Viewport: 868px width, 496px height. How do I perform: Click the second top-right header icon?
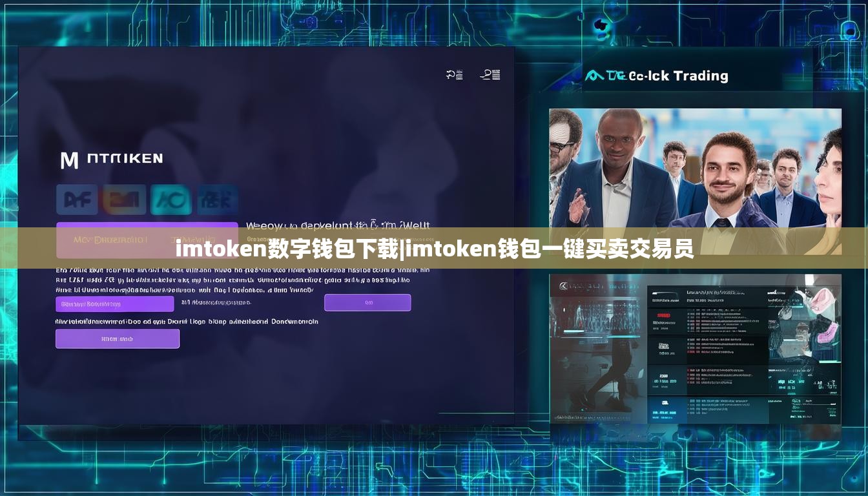point(490,75)
